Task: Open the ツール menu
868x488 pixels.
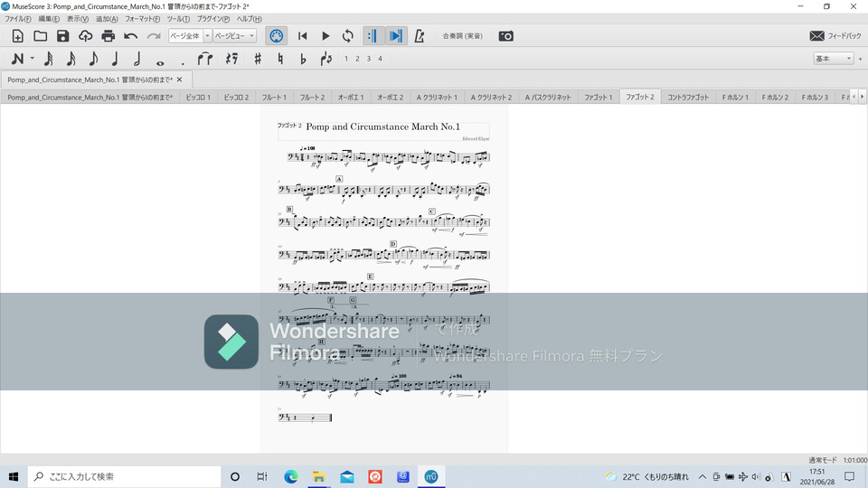Action: click(x=178, y=19)
